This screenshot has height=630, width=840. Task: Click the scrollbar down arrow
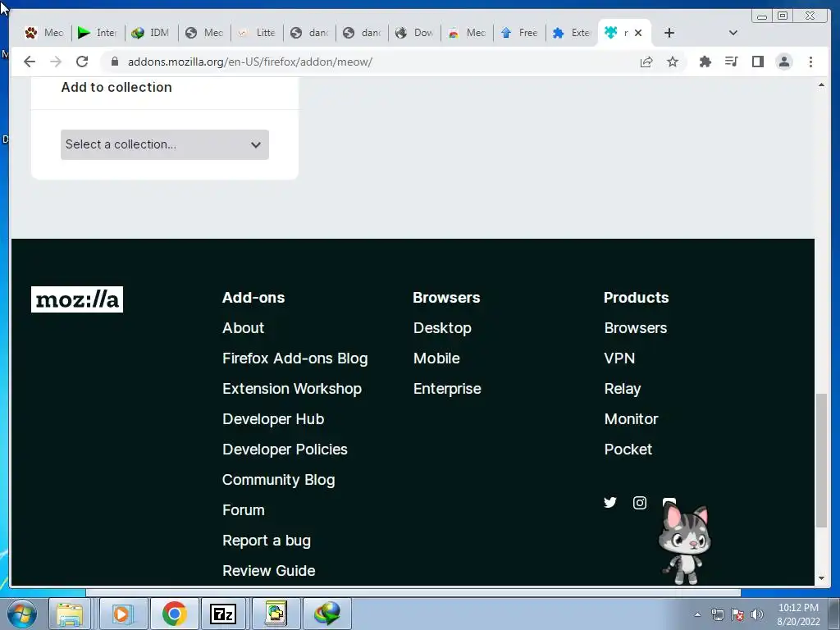(x=821, y=578)
